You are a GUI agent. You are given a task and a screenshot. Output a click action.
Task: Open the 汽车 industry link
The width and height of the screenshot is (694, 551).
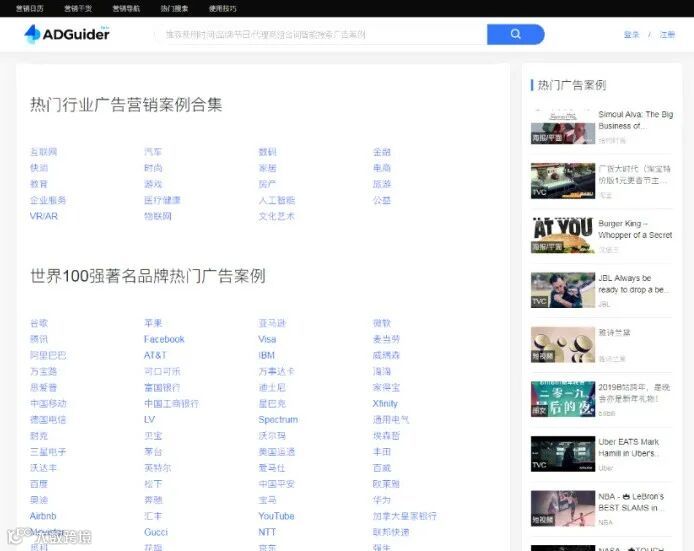pyautogui.click(x=153, y=152)
